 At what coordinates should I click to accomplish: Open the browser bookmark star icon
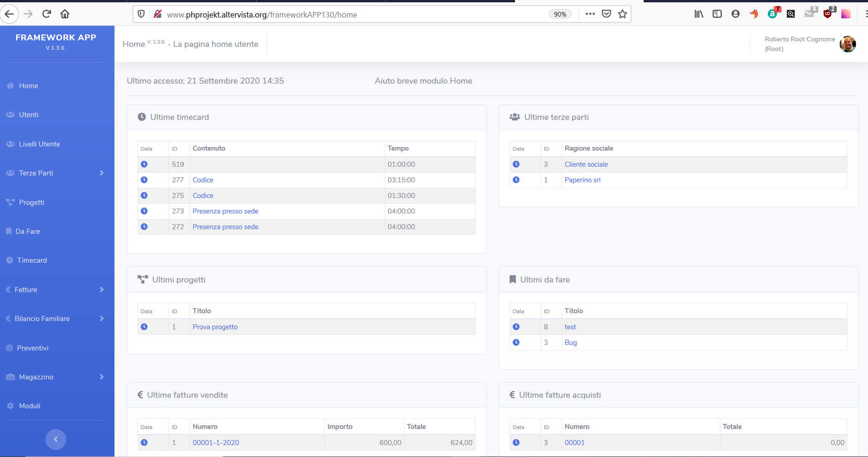tap(622, 14)
